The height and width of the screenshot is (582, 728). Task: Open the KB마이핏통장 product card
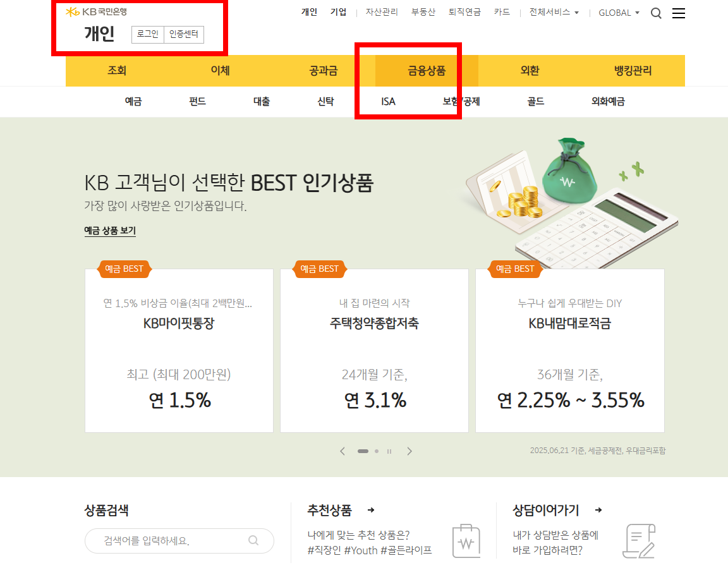[179, 351]
